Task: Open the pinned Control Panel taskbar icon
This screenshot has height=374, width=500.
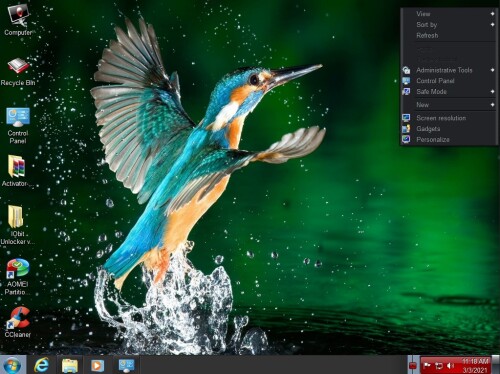Action: 126,365
